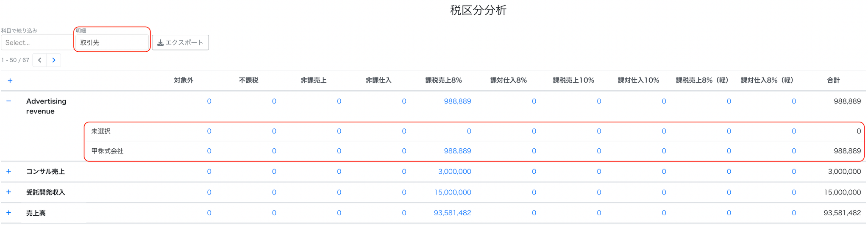
Task: Click the エクスポート button
Action: (180, 42)
